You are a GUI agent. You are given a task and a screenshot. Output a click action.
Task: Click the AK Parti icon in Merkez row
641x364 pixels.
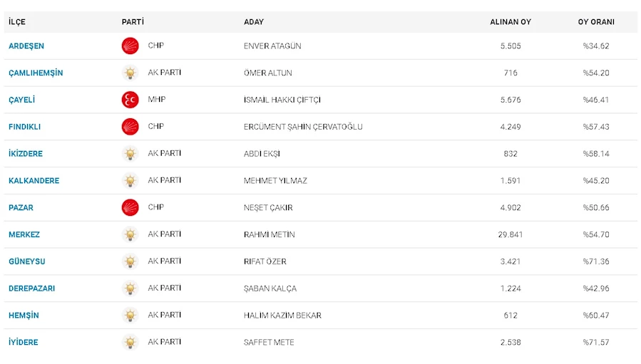coord(130,234)
